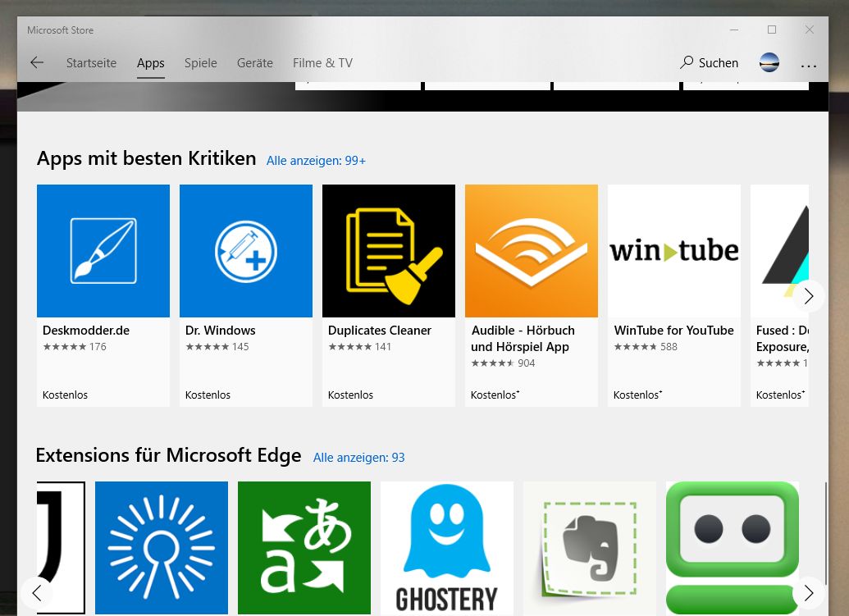Click the 141 rating of Duplicates Cleaner

[x=359, y=347]
